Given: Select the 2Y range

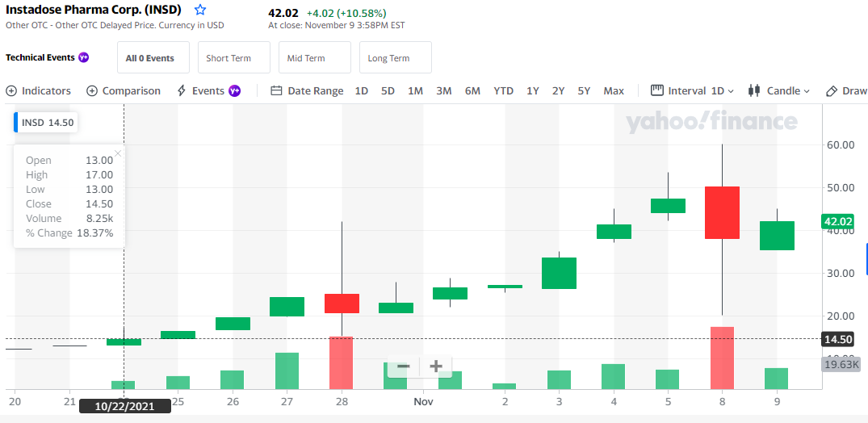Looking at the screenshot, I should [558, 90].
